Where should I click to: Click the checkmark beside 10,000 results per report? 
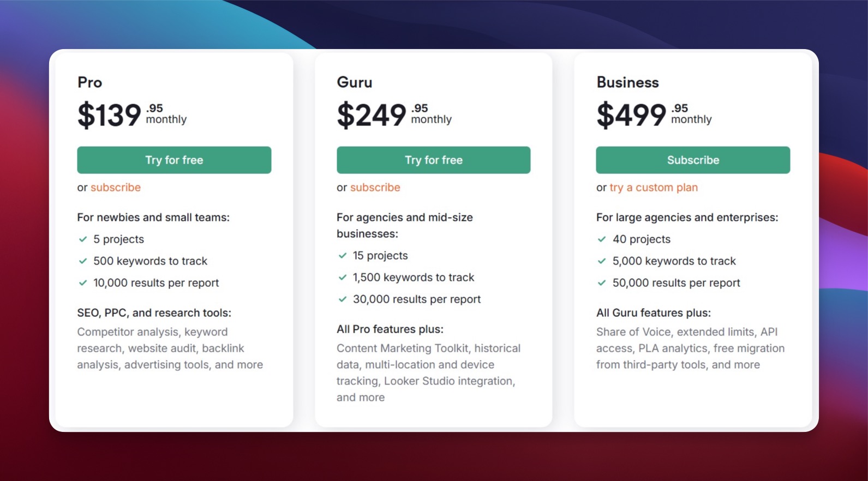(83, 282)
